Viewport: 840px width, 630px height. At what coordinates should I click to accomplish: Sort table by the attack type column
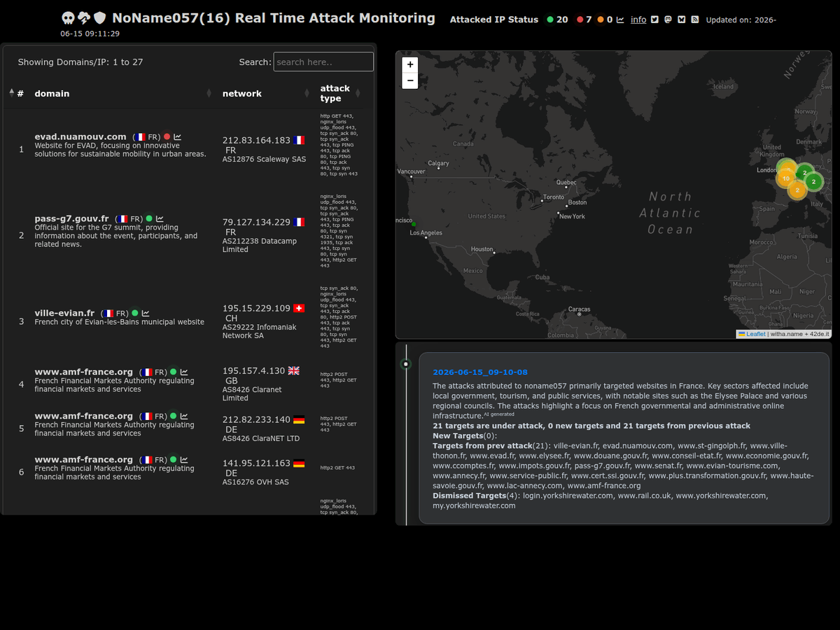[x=340, y=93]
